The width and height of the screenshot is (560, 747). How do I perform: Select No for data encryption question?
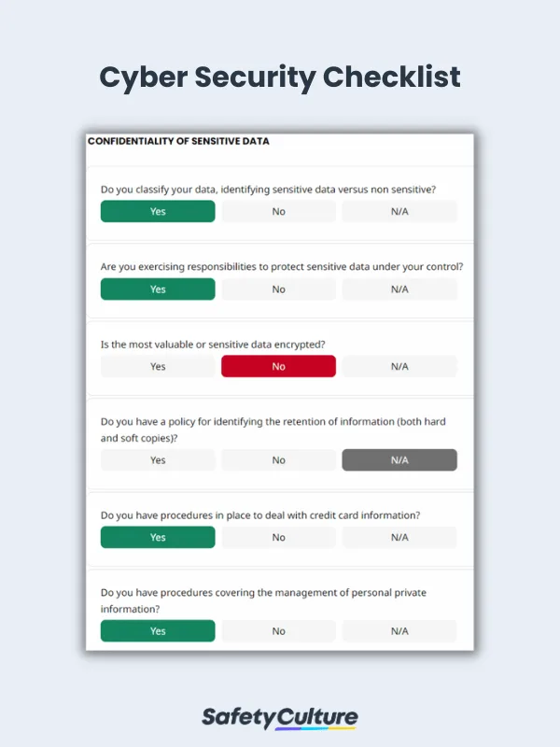click(278, 366)
